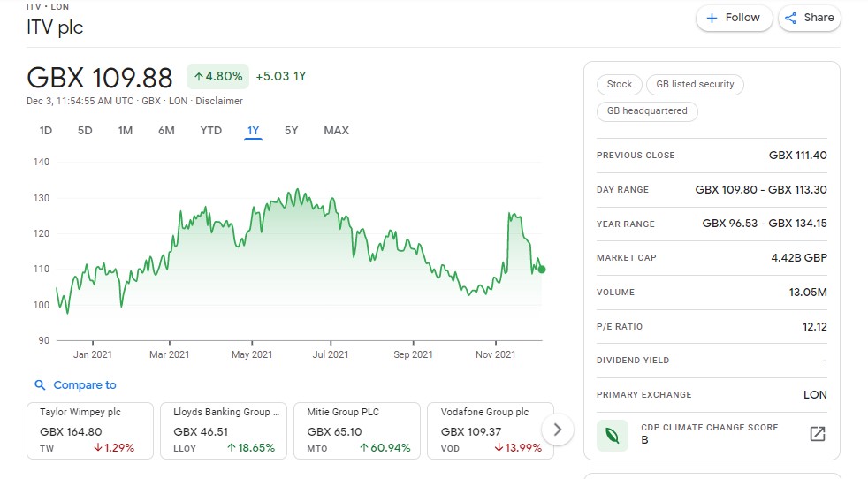Screen dimensions: 868x479
Task: Click the MARKET CAP value 4.42B GBP
Action: click(799, 258)
